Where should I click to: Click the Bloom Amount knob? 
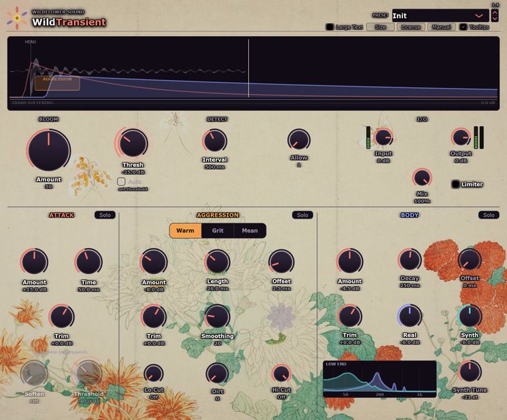[49, 150]
